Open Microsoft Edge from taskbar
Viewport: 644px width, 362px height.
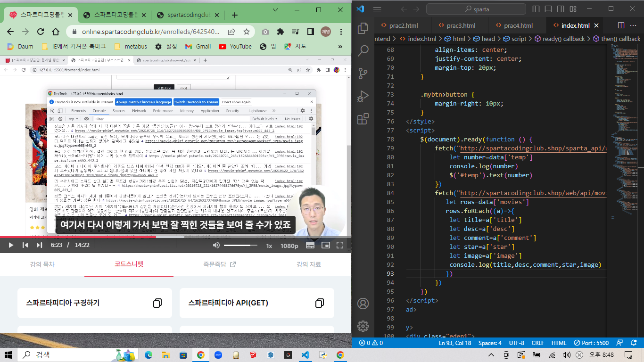(148, 354)
